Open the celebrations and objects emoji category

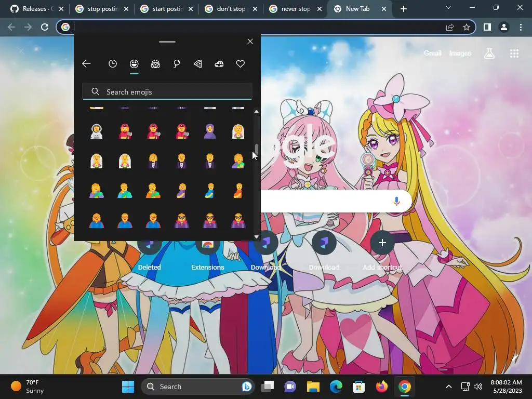(x=177, y=64)
